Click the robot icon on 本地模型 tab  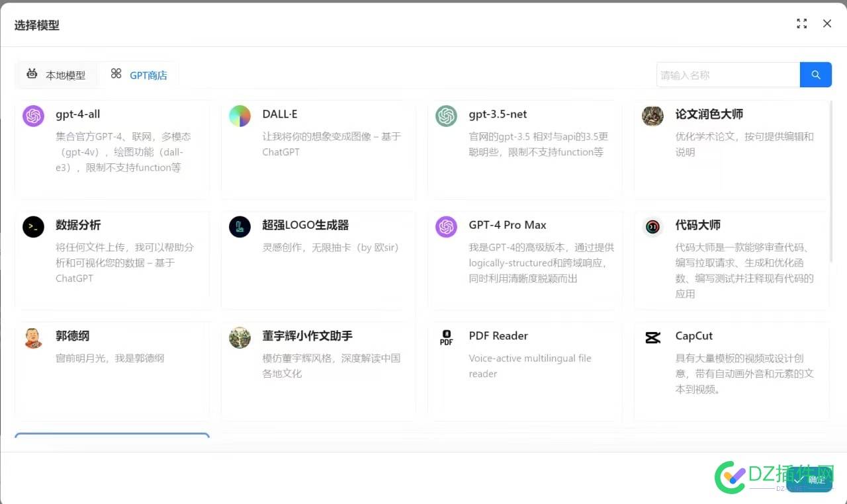[x=32, y=73]
